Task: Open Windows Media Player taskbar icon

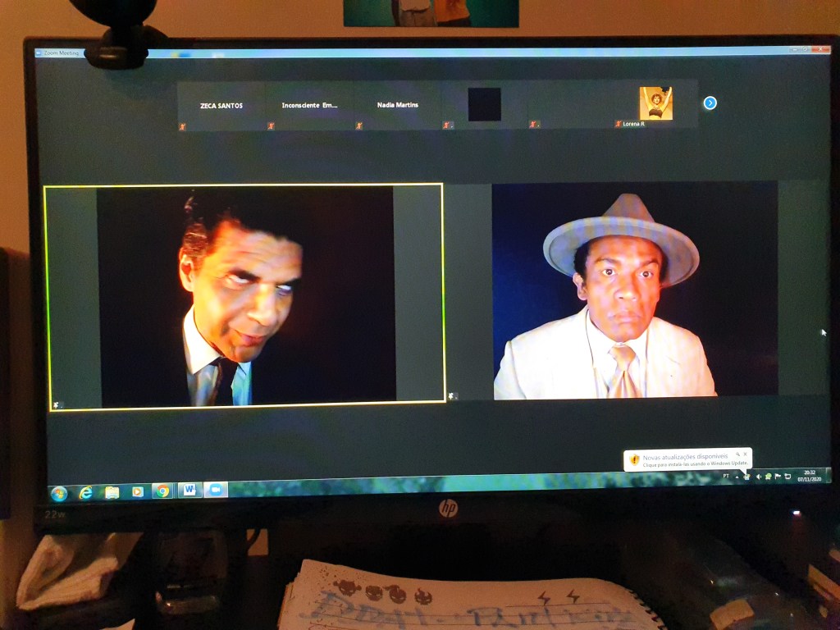Action: pyautogui.click(x=138, y=491)
